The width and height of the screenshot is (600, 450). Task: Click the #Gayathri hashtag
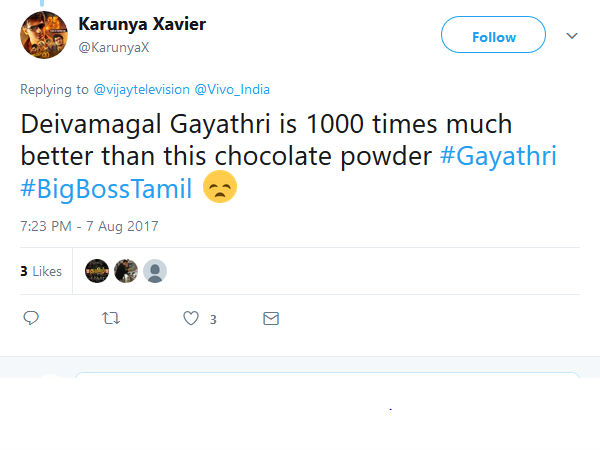coord(498,156)
